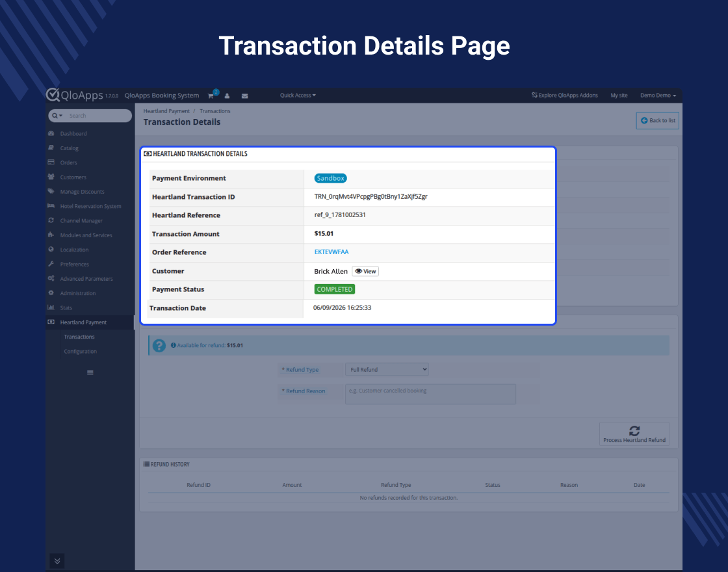This screenshot has height=572, width=728.
Task: Click the Explore QloApps Addons icon
Action: pos(534,95)
